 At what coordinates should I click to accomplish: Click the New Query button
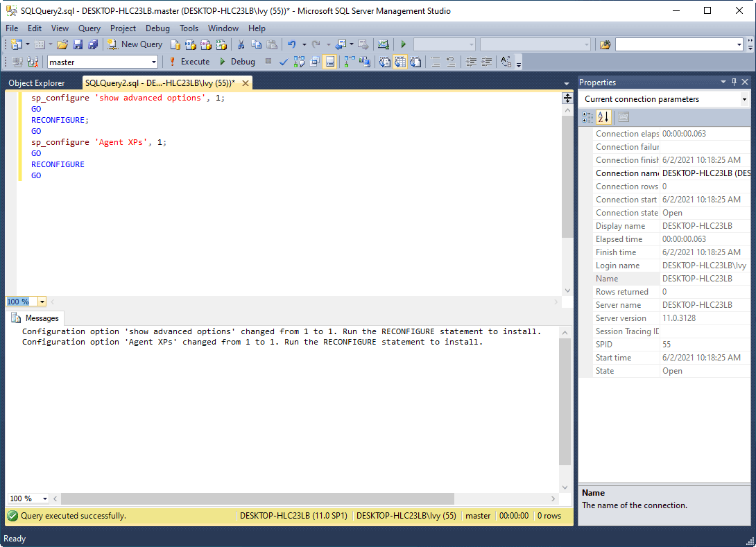pyautogui.click(x=135, y=44)
